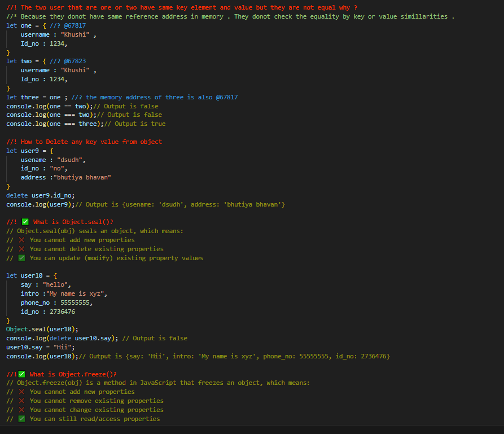
Task: Click the 'user10.say = "Hii";' statement
Action: tap(41, 348)
